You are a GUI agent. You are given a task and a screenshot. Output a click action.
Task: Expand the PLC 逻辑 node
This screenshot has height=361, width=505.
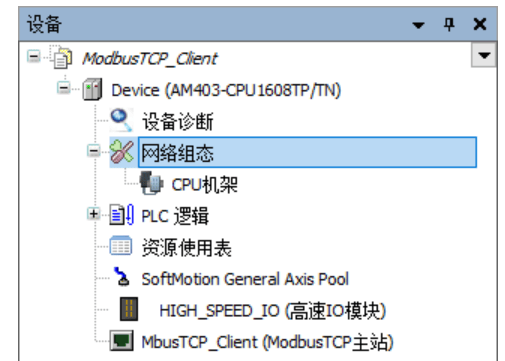coord(94,214)
